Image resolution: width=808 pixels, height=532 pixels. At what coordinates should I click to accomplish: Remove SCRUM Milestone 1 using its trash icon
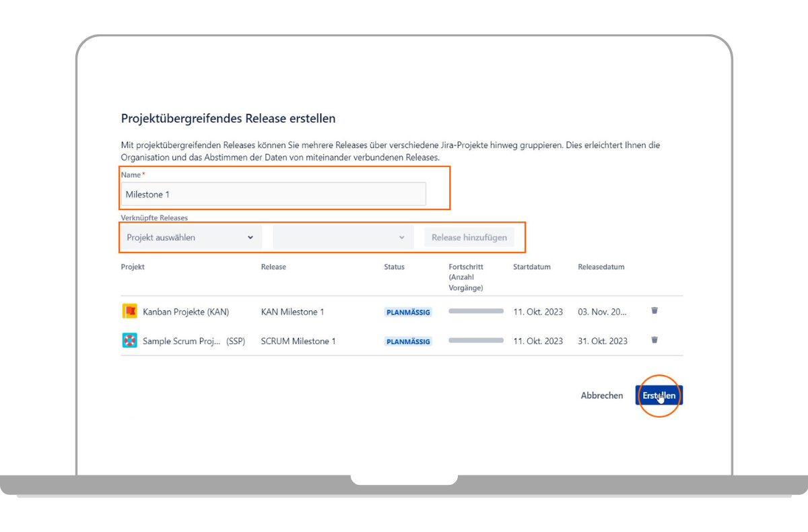pyautogui.click(x=654, y=340)
